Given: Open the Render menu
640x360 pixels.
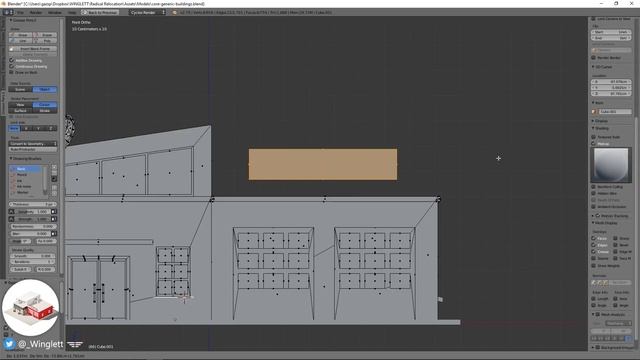Looking at the screenshot, I should point(36,13).
